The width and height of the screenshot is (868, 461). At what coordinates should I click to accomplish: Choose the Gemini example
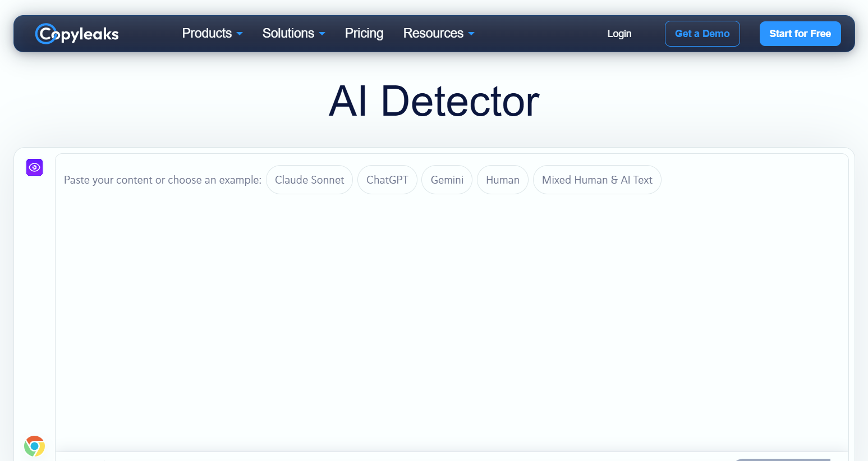click(447, 180)
